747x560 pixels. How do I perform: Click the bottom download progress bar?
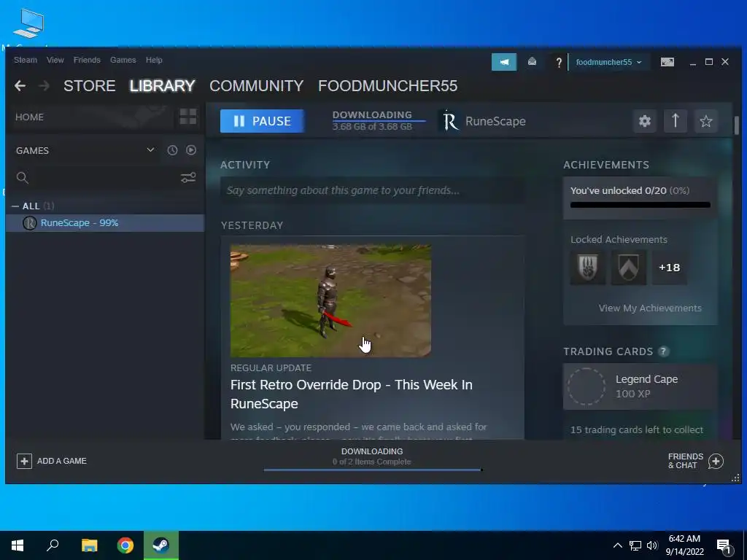(373, 470)
